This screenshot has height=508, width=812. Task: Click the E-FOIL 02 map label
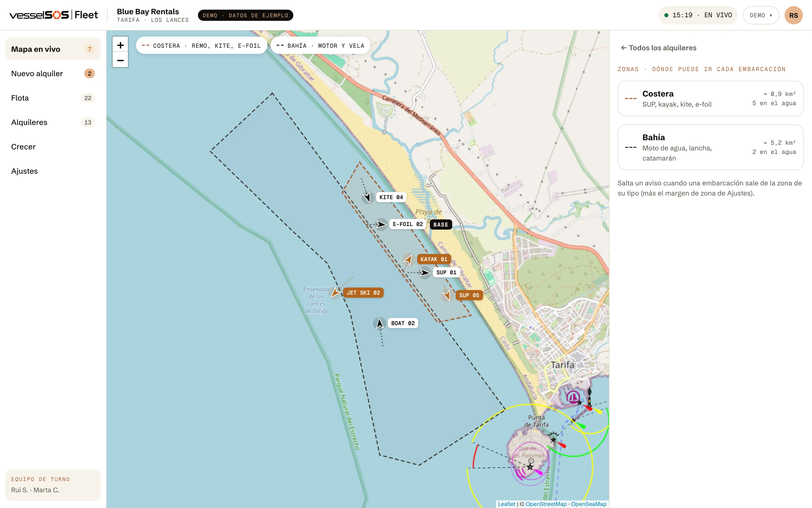[408, 224]
